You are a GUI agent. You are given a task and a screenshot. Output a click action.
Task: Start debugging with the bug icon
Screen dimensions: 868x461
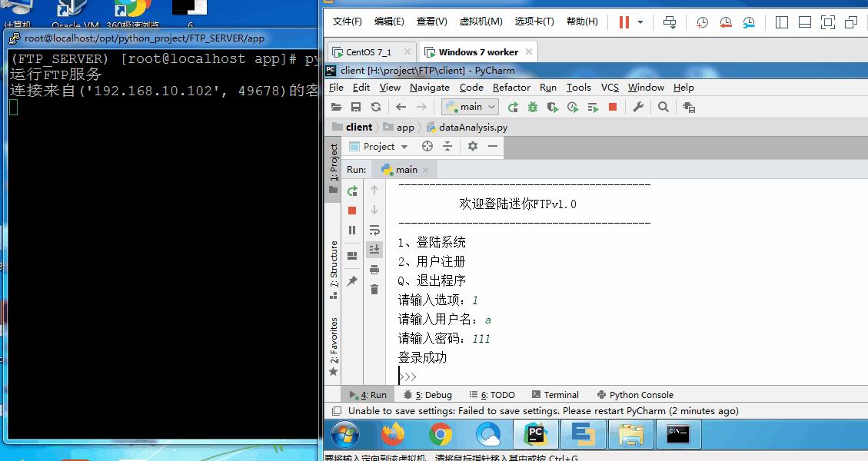(533, 107)
